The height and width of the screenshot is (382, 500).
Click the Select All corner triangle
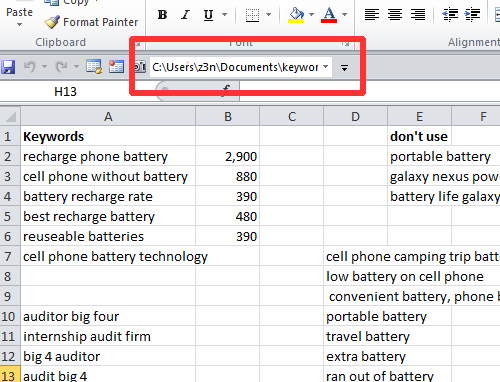(10, 116)
